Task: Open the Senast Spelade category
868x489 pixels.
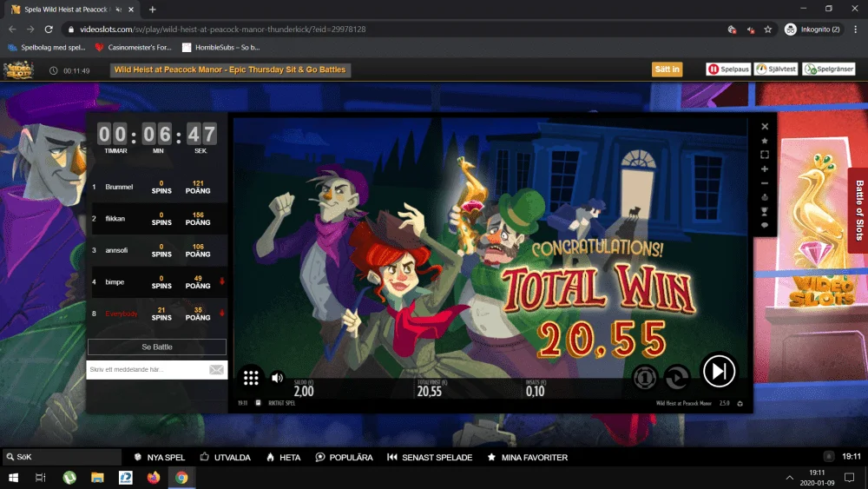Action: tap(430, 458)
